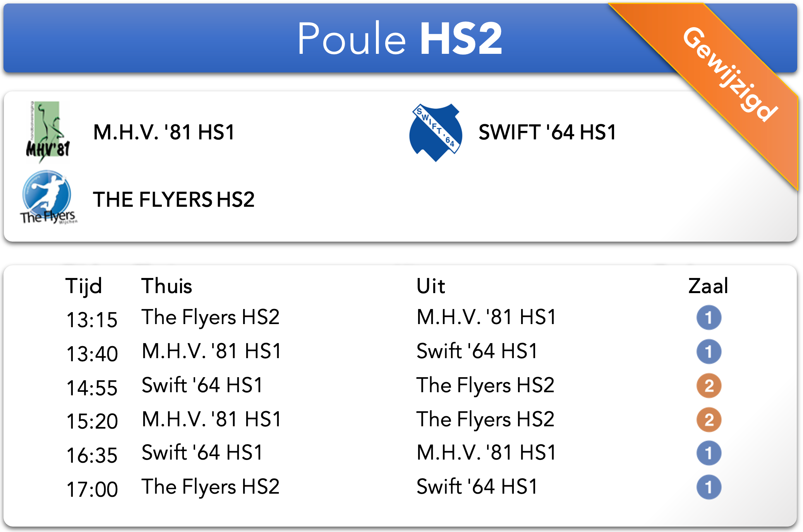Select the 13:15 match time
This screenshot has width=803, height=532.
(92, 320)
